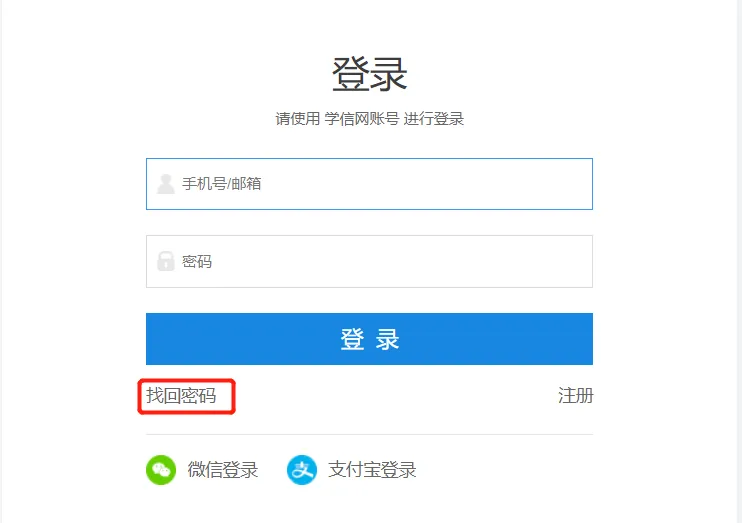
Task: Click the blue Alipay logo icon
Action: coord(302,470)
